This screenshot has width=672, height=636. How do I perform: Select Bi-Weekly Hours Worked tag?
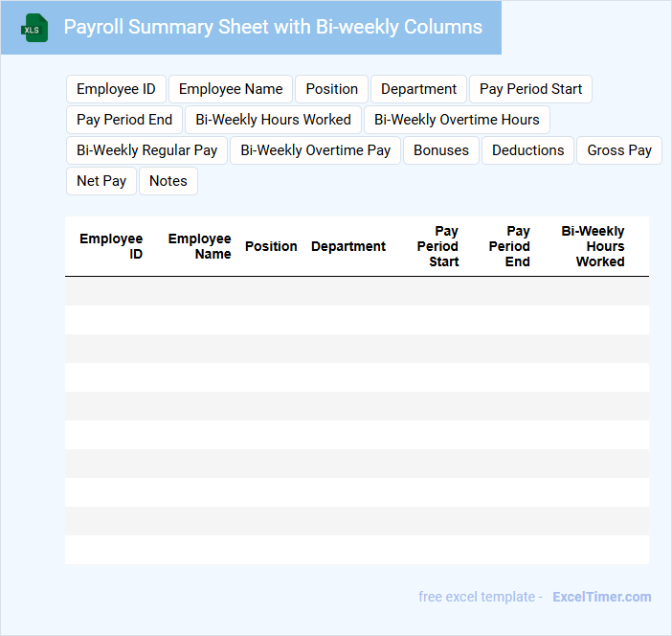pos(273,120)
